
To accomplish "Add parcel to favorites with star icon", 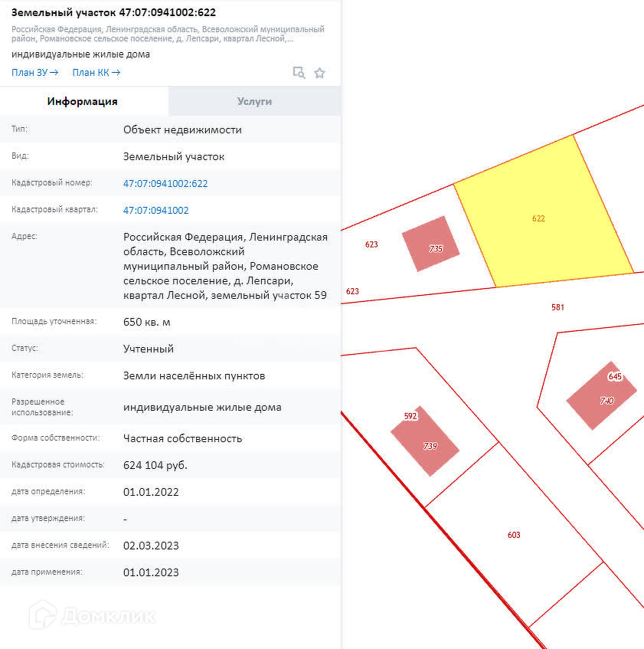I will tap(320, 73).
